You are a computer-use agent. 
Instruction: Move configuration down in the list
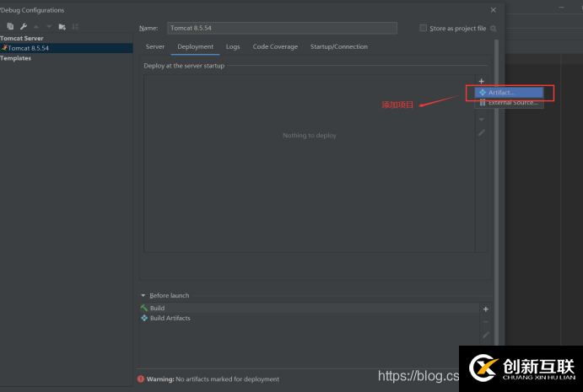pyautogui.click(x=49, y=26)
